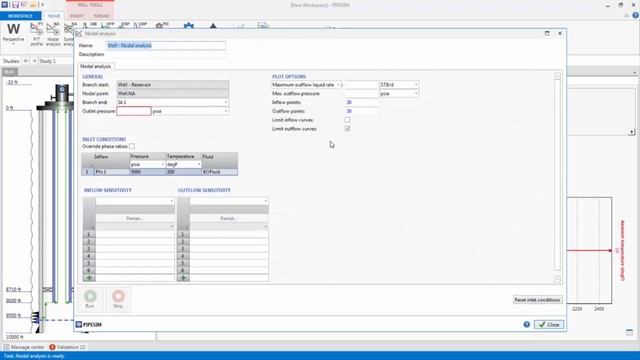The height and width of the screenshot is (360, 640).
Task: Click the Name text field
Action: tap(166, 45)
